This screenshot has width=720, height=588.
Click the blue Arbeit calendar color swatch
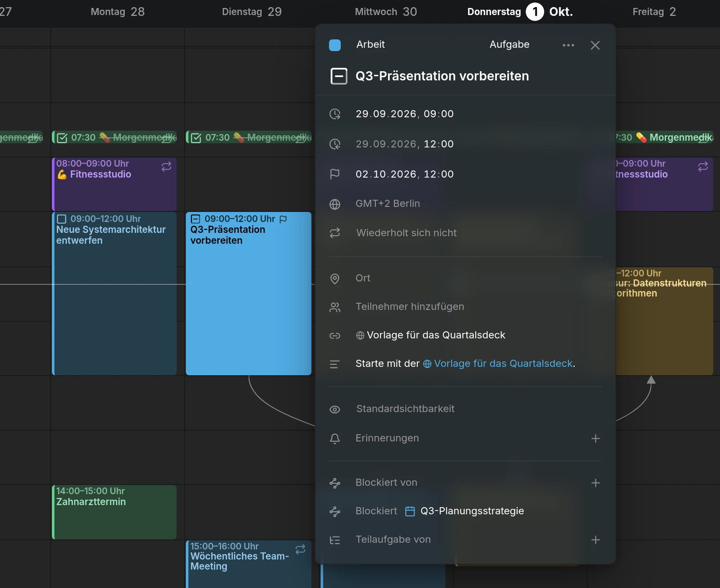[x=335, y=45]
